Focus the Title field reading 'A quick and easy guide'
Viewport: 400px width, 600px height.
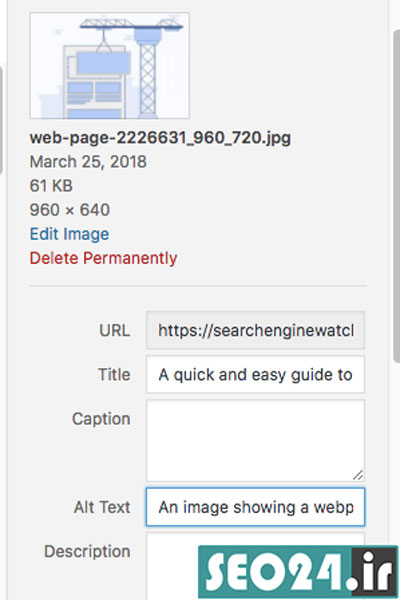click(255, 374)
